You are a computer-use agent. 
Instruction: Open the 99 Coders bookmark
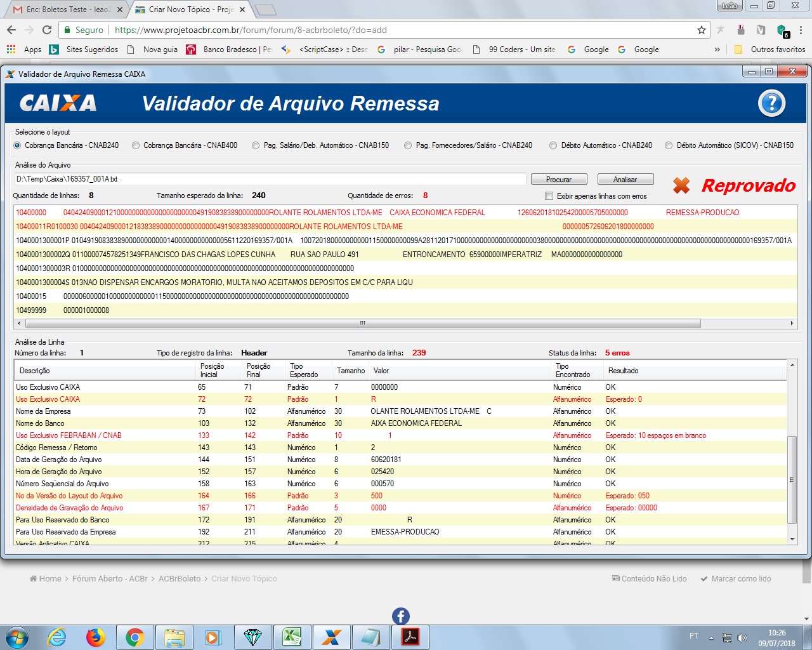tap(514, 50)
